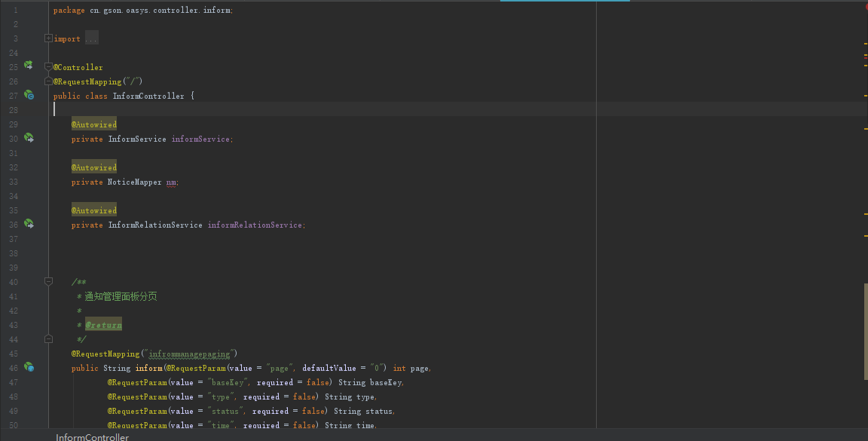Click the Chinese comment 通知管理面板分页
Image resolution: width=868 pixels, height=441 pixels.
tap(121, 296)
